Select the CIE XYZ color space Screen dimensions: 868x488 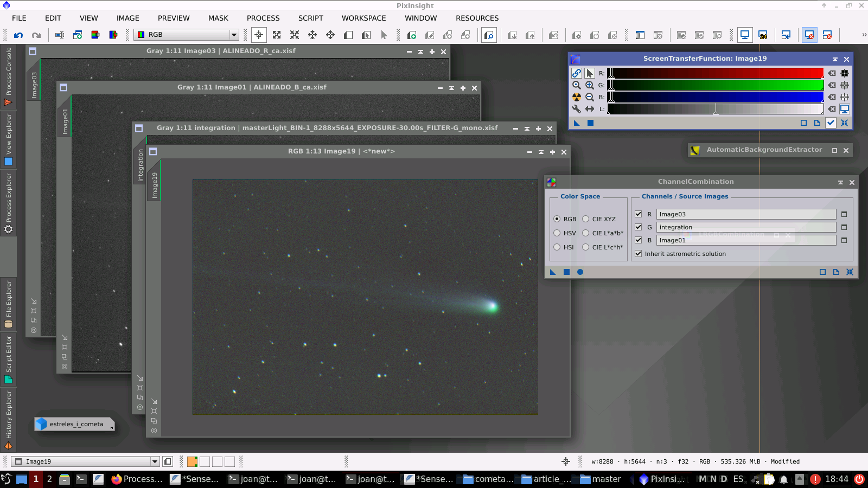(586, 219)
